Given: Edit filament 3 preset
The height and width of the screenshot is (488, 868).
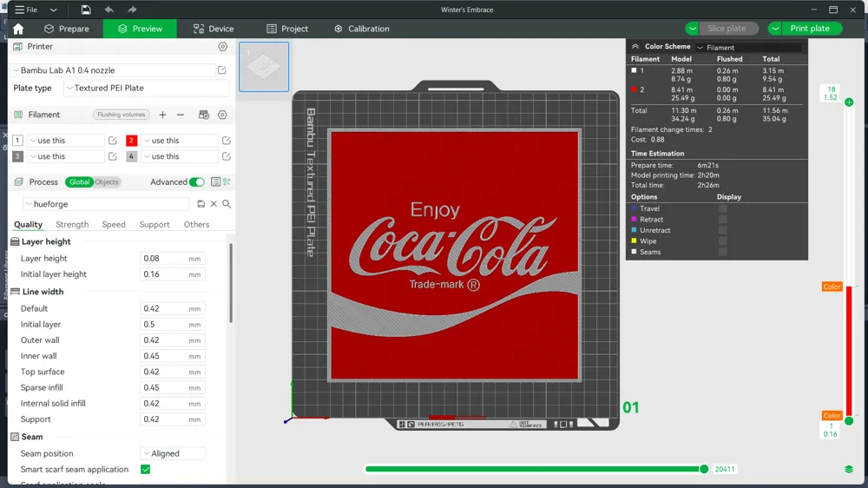Looking at the screenshot, I should (112, 156).
